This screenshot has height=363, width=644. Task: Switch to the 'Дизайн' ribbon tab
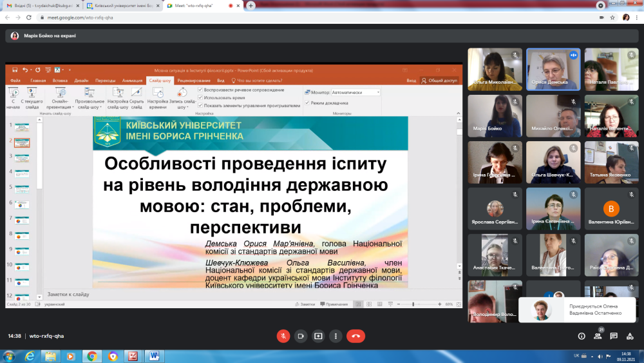coord(81,81)
